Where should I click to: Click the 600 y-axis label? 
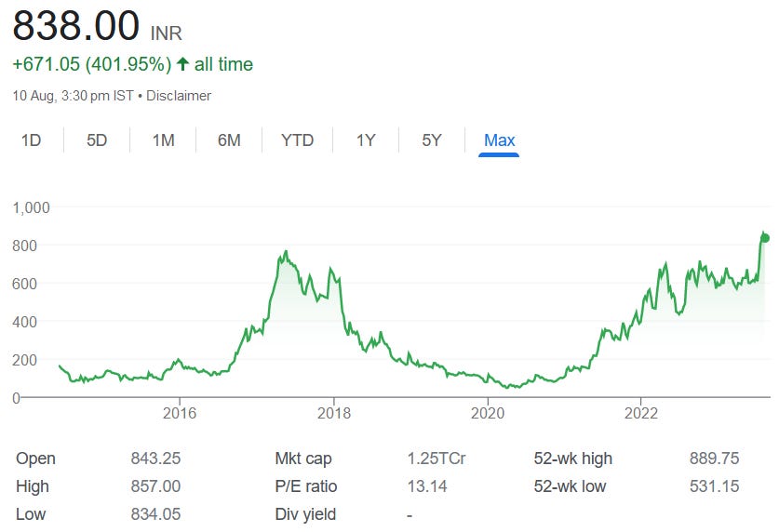[x=25, y=284]
